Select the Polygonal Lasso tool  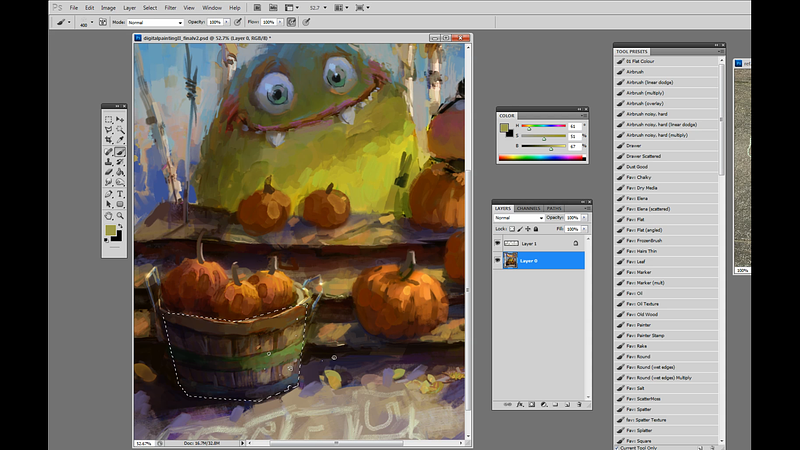[x=109, y=130]
